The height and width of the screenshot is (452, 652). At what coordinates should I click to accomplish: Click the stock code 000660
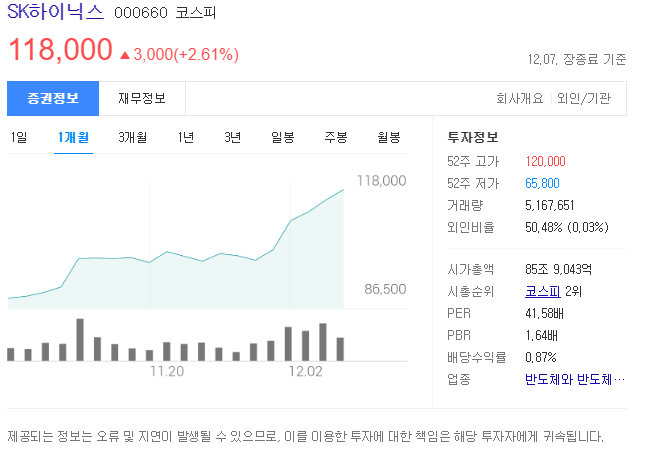[x=141, y=12]
